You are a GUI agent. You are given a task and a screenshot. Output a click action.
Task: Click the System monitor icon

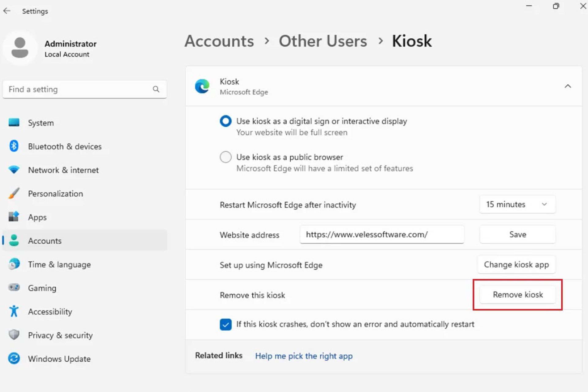pyautogui.click(x=14, y=123)
